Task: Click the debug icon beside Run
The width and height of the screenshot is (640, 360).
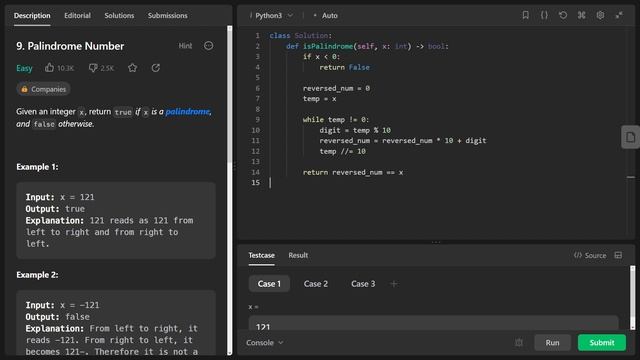Action: tap(519, 342)
